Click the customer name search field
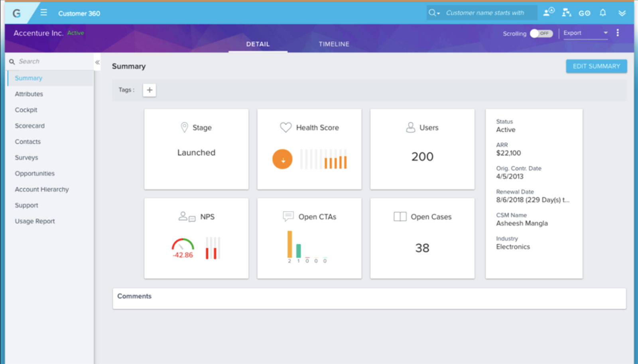638x364 pixels. pyautogui.click(x=485, y=13)
